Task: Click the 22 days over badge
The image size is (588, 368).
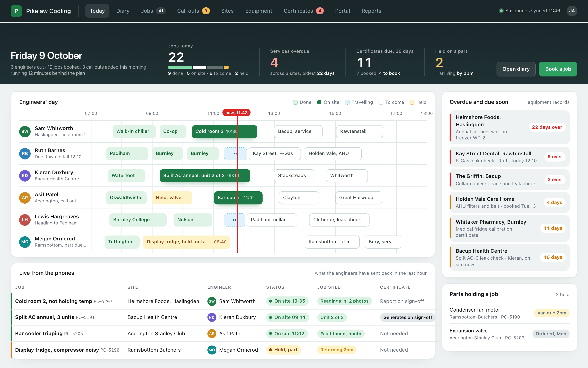Action: (x=547, y=127)
